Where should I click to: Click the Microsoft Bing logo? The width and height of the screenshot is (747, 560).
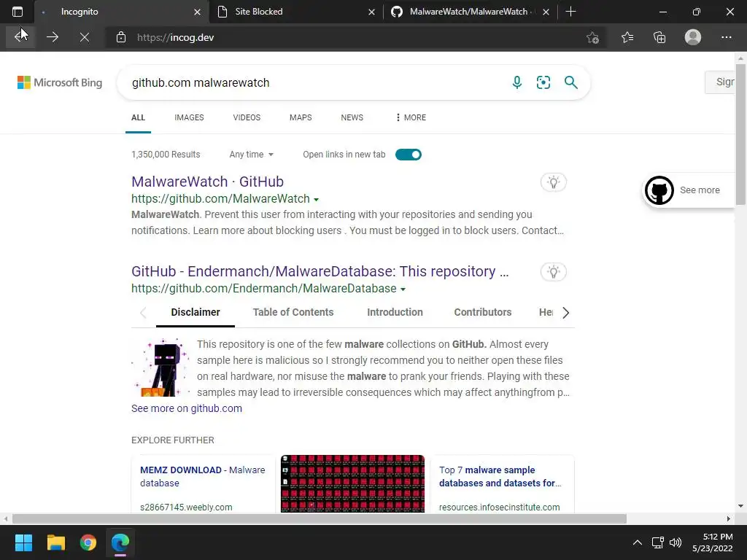(60, 82)
